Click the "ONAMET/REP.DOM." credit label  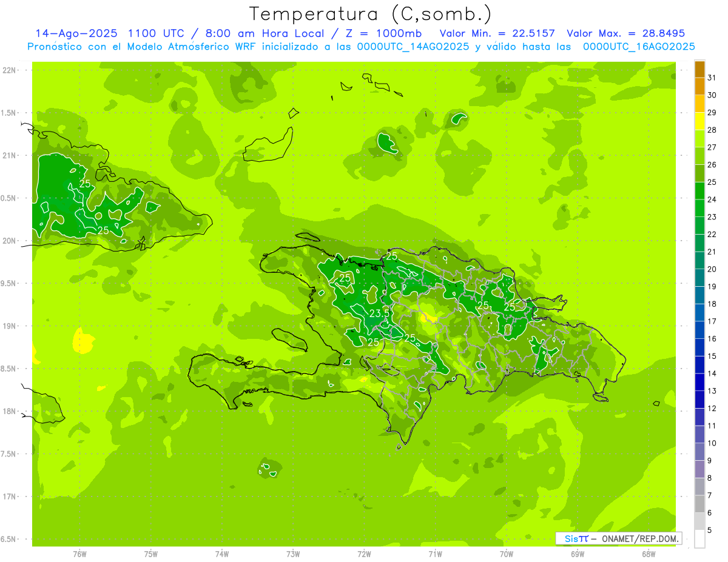[x=640, y=538]
